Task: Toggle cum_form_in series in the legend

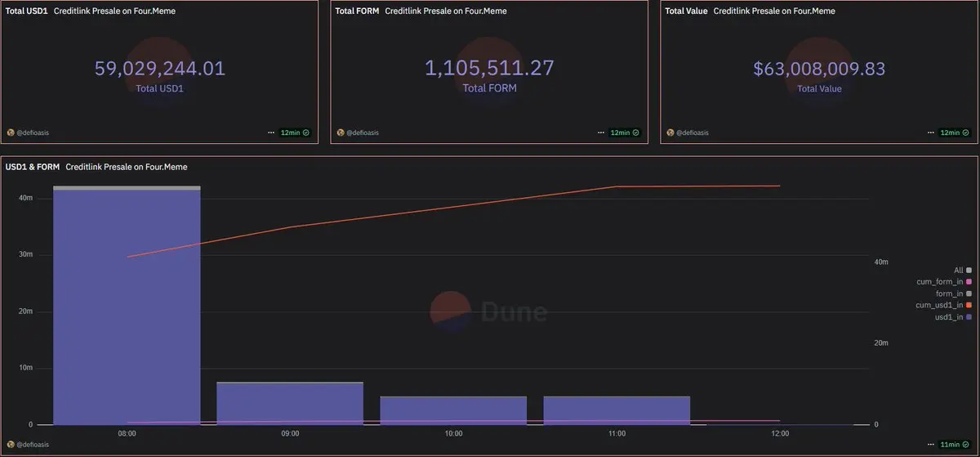Action: 944,281
